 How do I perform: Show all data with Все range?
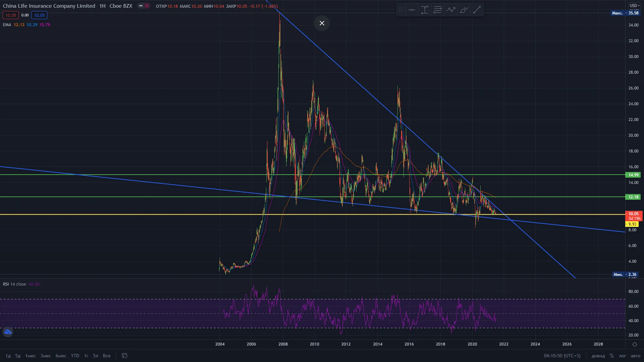107,356
